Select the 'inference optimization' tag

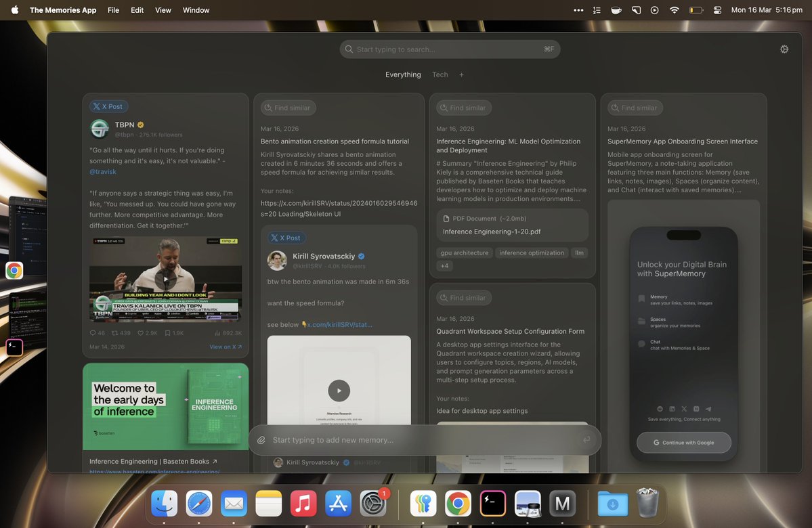point(532,252)
